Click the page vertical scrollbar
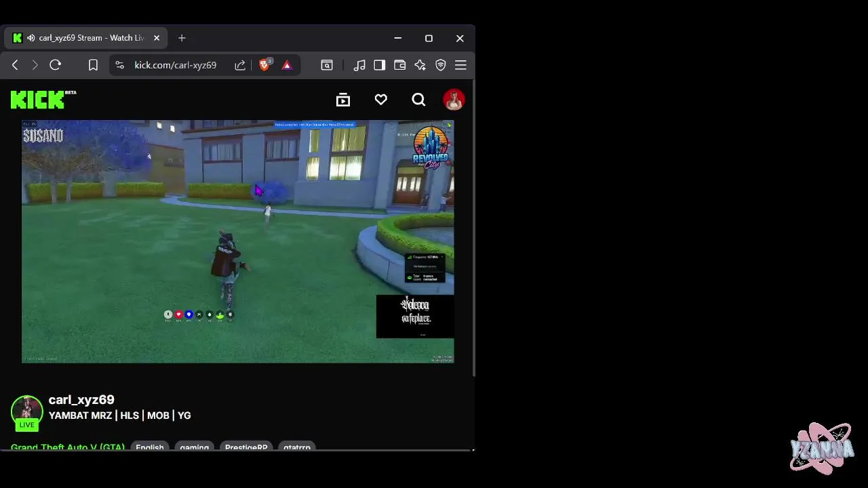The width and height of the screenshot is (868, 488). 473,228
